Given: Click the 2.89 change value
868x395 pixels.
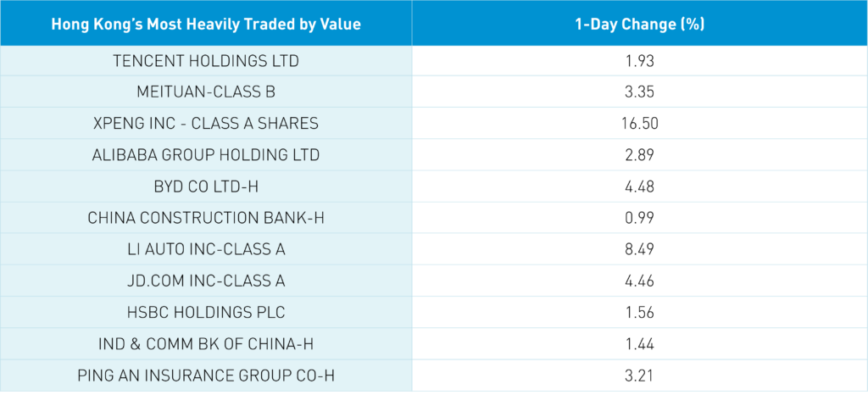Looking at the screenshot, I should click(639, 155).
